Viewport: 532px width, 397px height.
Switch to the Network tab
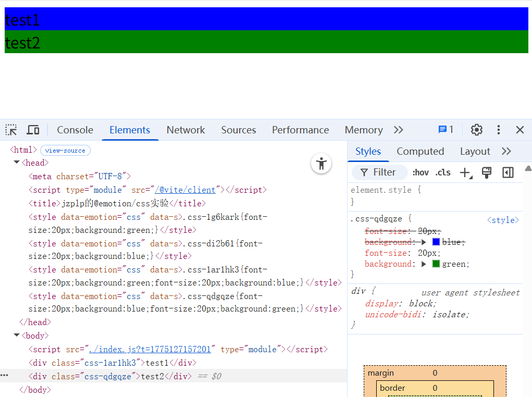click(185, 130)
